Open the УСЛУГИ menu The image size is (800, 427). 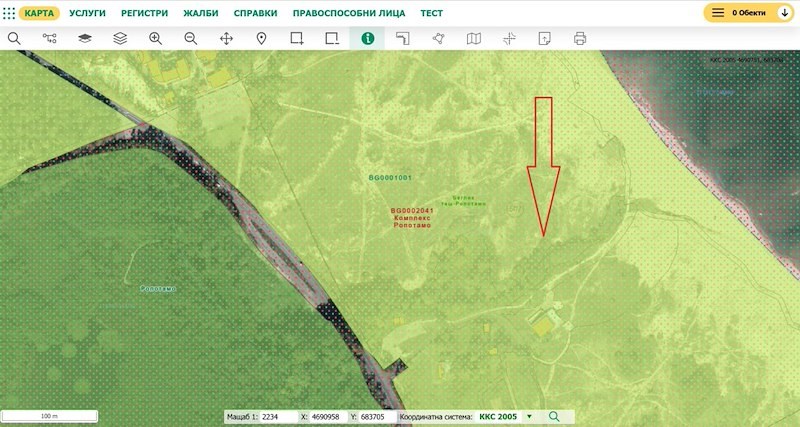(x=87, y=13)
